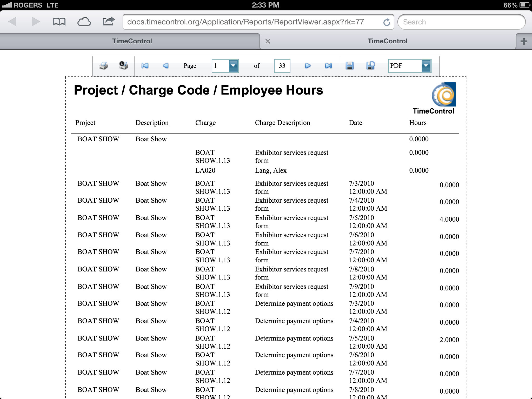
Task: Open total pages number field
Action: pyautogui.click(x=282, y=66)
